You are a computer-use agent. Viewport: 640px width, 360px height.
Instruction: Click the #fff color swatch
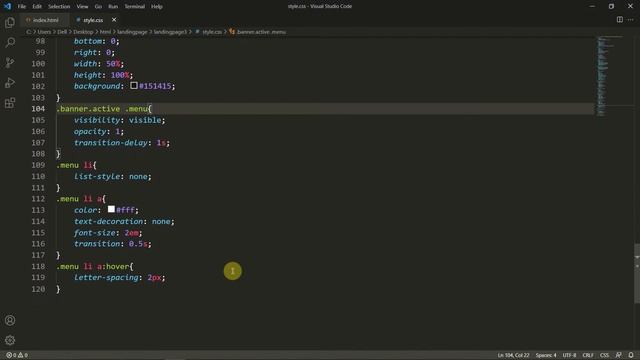pos(111,209)
